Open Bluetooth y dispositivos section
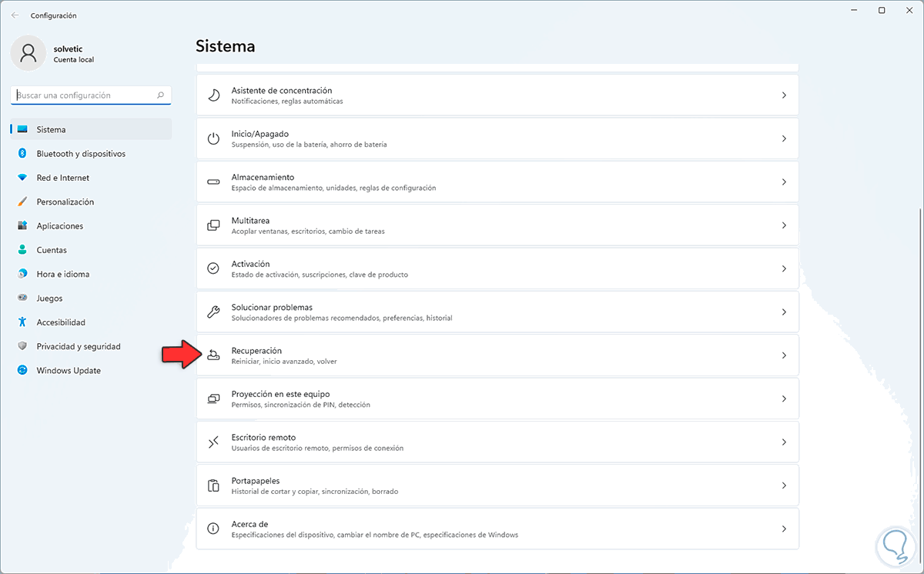Viewport: 924px width, 574px height. click(x=81, y=154)
